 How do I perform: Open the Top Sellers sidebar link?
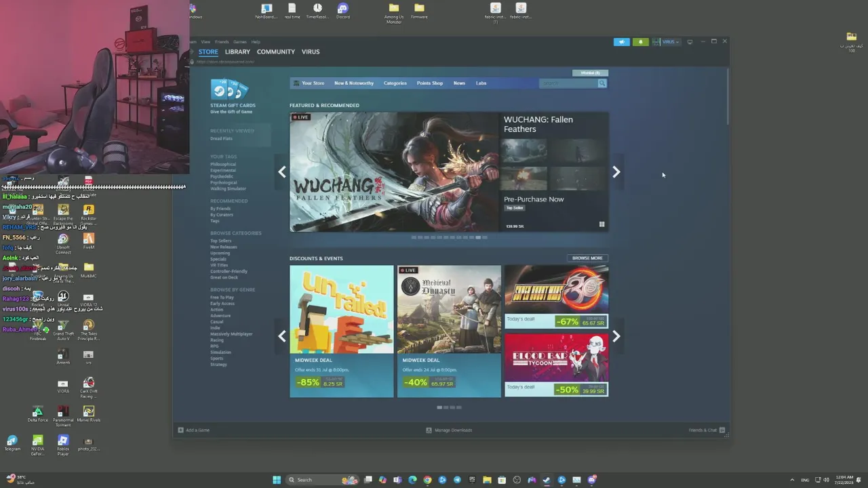point(221,241)
